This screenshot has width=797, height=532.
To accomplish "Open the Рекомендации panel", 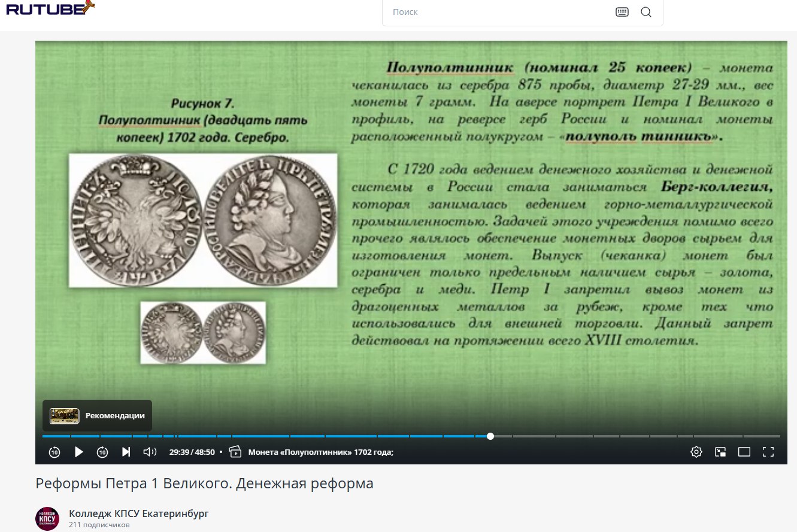I will pos(97,416).
